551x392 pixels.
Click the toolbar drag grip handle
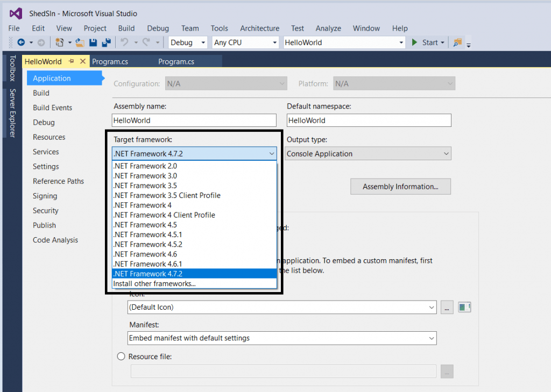tap(11, 42)
